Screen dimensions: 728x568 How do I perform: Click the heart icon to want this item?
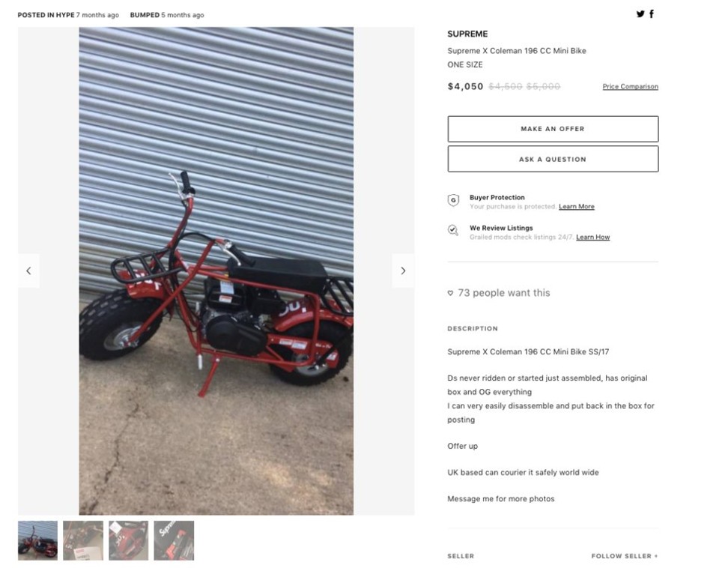(450, 293)
